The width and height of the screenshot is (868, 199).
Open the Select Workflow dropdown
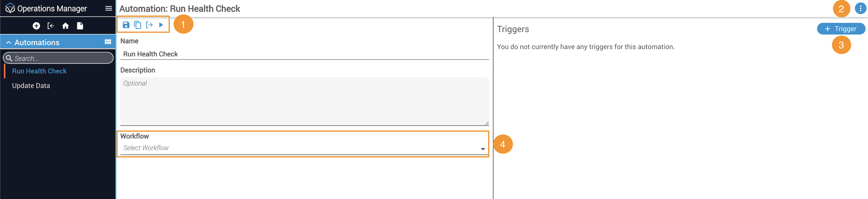pos(304,148)
